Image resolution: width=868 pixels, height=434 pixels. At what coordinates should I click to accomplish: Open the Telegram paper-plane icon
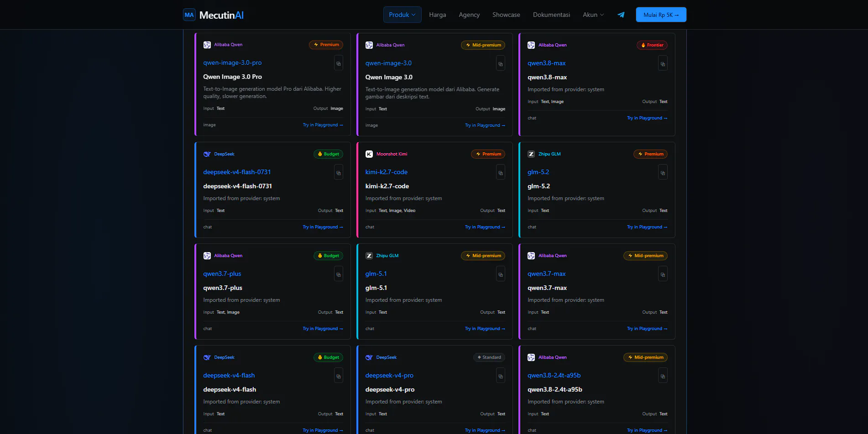click(x=621, y=15)
